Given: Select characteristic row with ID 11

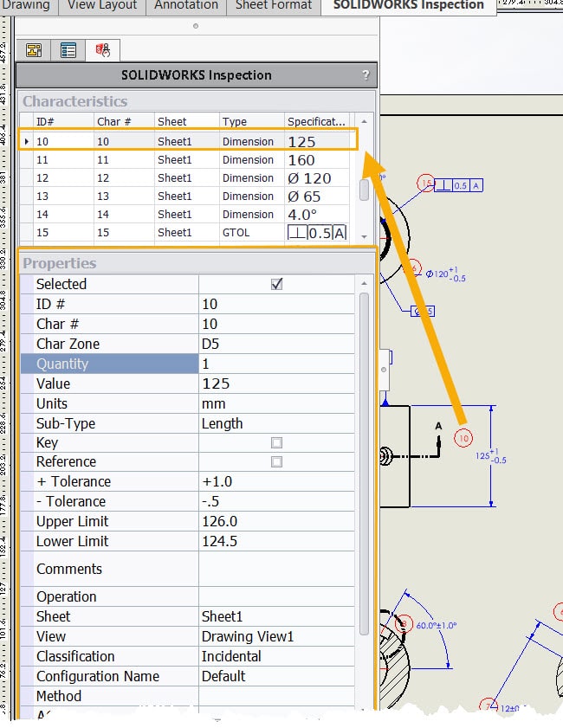Looking at the screenshot, I should pyautogui.click(x=184, y=160).
